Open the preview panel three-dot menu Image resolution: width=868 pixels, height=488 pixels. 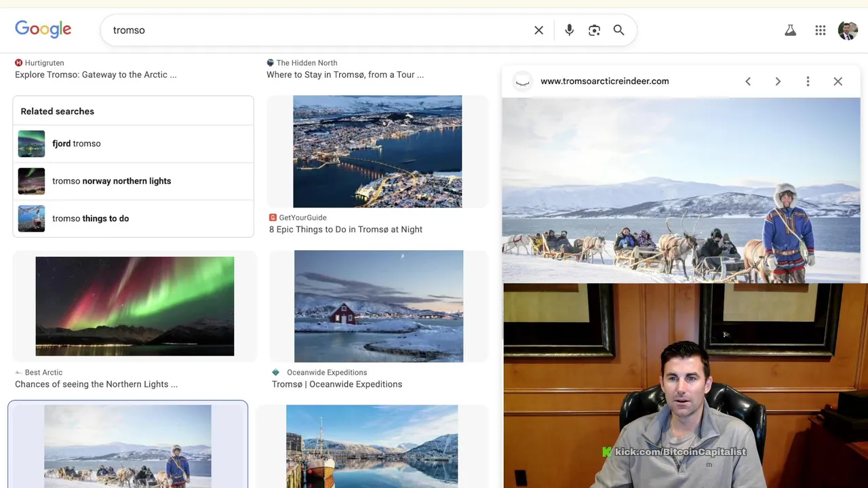pos(808,81)
